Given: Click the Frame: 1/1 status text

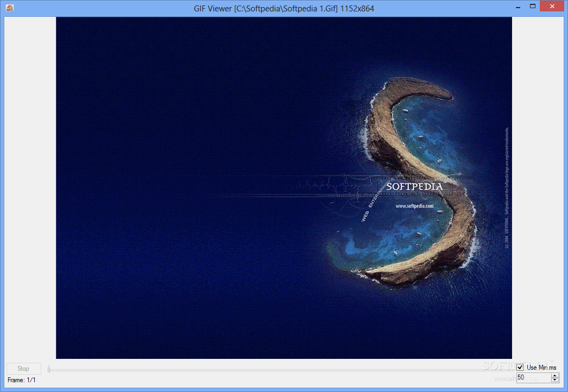Looking at the screenshot, I should 21,380.
